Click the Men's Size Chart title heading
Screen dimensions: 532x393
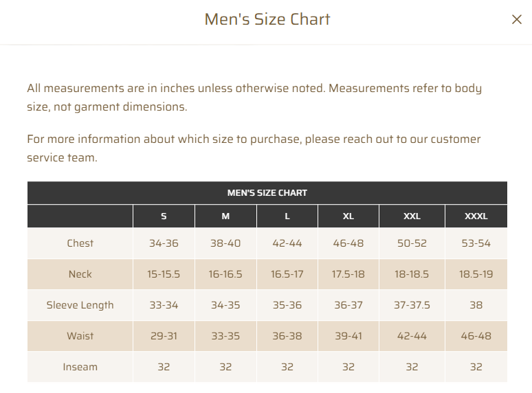point(267,19)
